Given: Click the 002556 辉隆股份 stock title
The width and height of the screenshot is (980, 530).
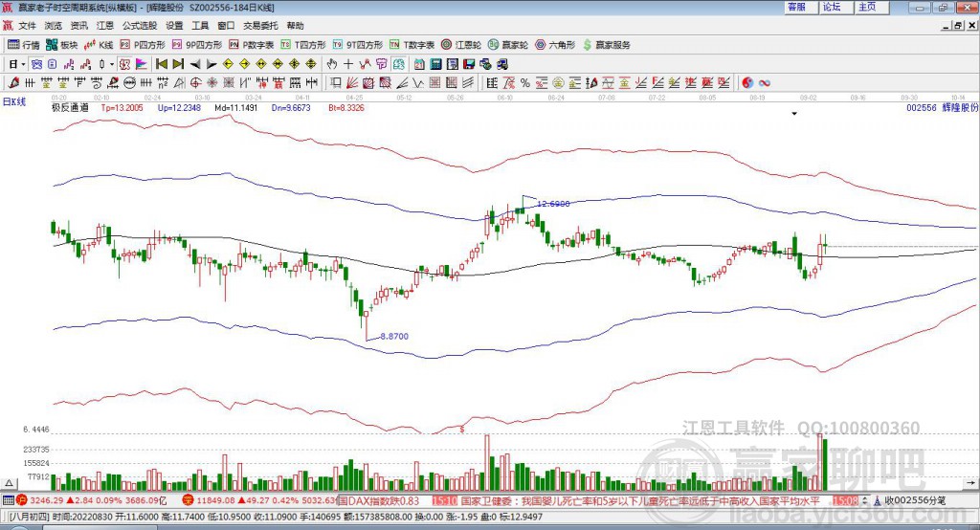Looking at the screenshot, I should (x=943, y=107).
